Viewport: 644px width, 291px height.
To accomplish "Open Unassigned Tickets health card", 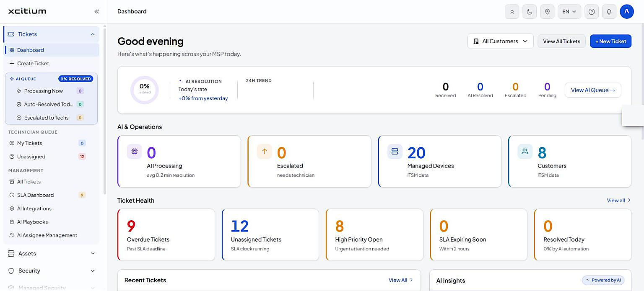I will click(x=270, y=235).
